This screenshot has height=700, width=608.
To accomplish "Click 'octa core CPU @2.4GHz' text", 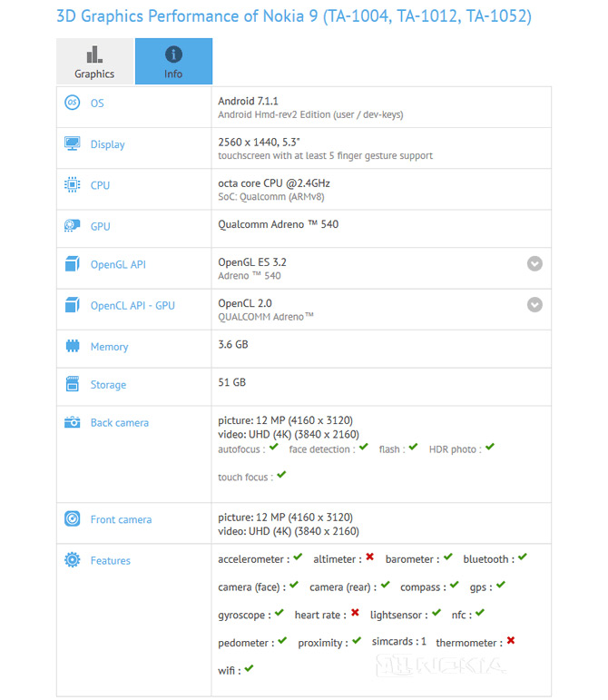I will [x=274, y=183].
